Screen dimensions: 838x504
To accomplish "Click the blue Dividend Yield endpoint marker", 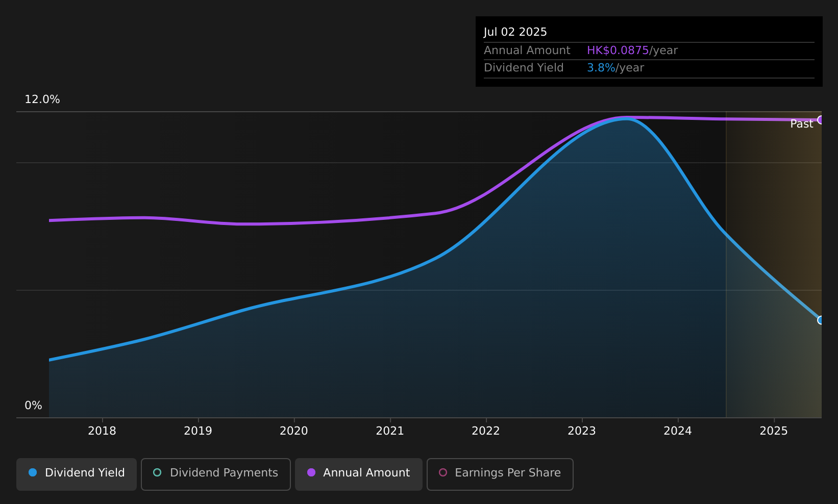I will click(821, 320).
